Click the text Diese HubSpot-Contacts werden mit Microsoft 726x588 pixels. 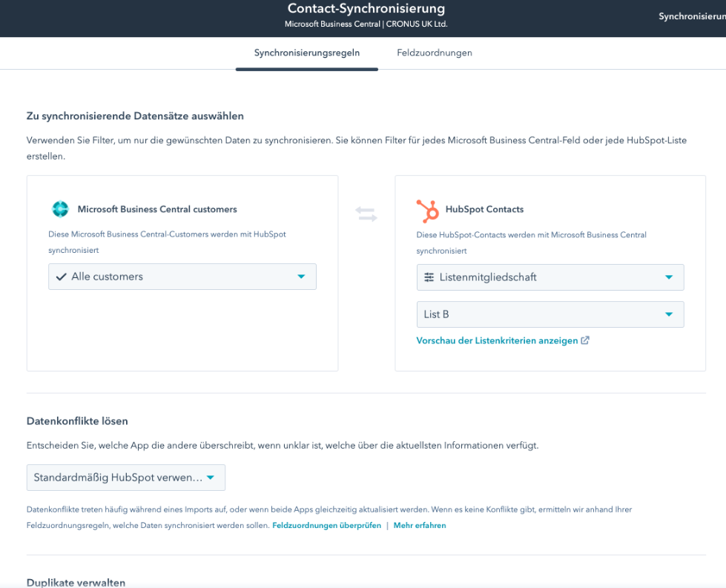(x=532, y=242)
